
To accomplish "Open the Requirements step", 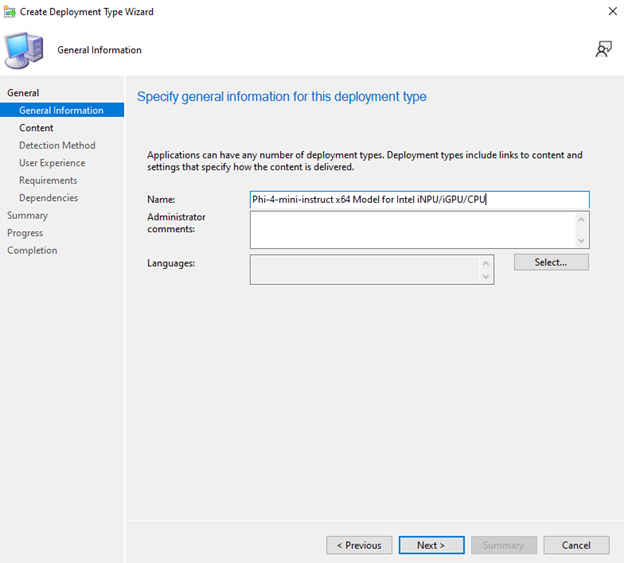I will (48, 180).
